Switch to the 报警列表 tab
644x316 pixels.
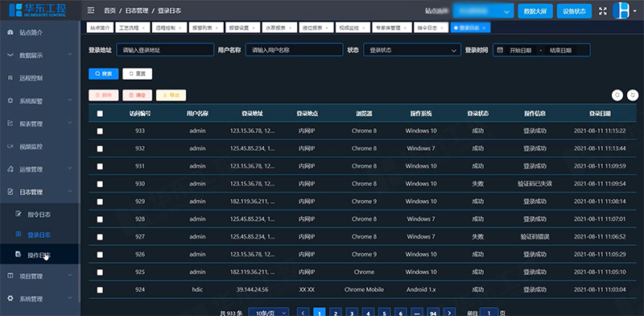[206, 28]
